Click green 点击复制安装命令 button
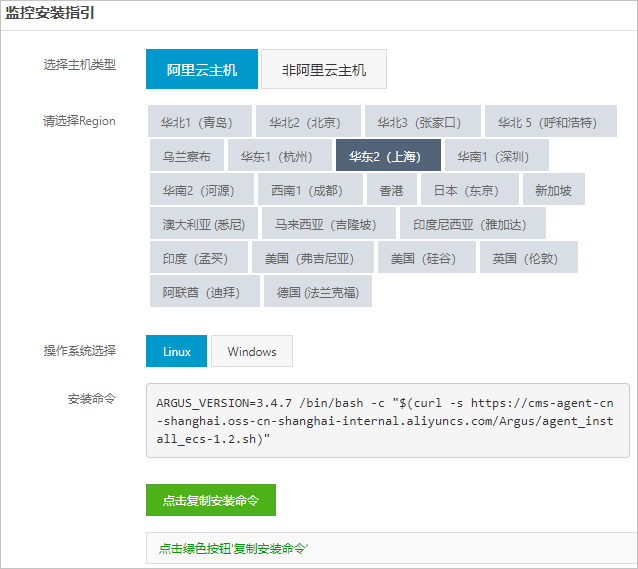The width and height of the screenshot is (638, 569). point(211,500)
